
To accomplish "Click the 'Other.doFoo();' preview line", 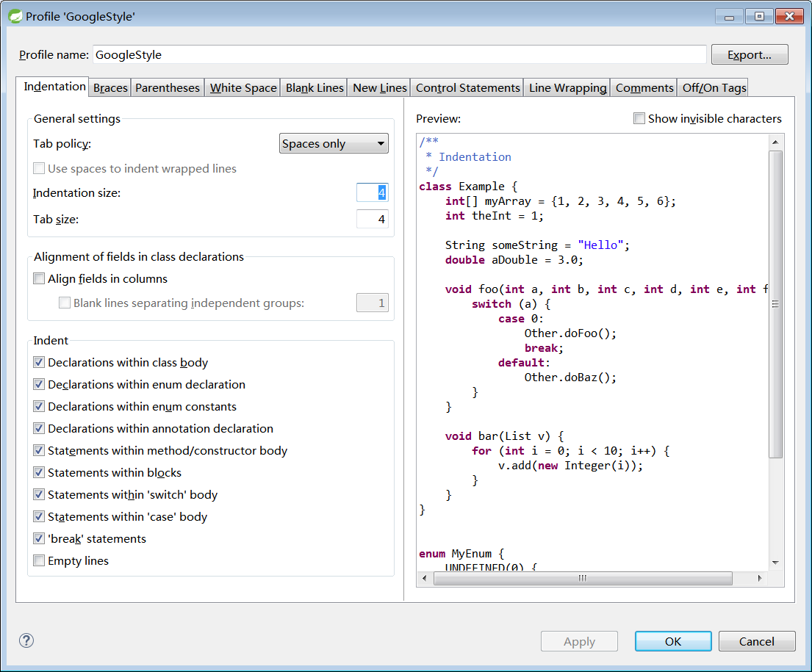I will pyautogui.click(x=570, y=333).
